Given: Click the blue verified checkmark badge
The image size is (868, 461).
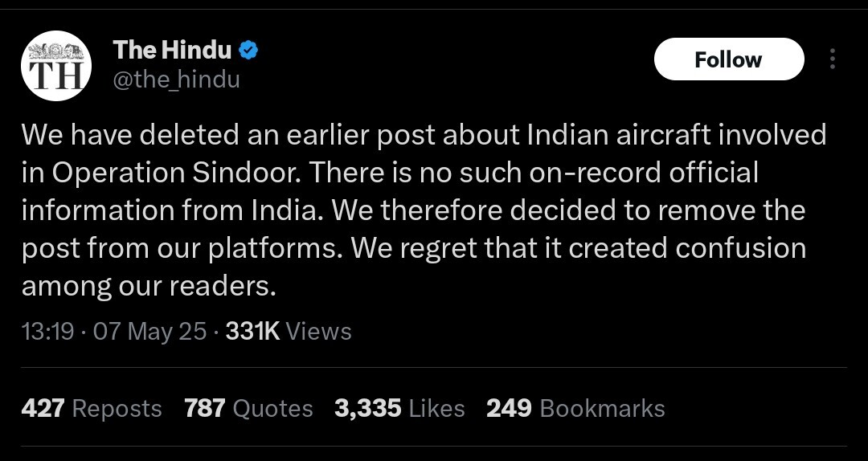Looking at the screenshot, I should (x=248, y=51).
